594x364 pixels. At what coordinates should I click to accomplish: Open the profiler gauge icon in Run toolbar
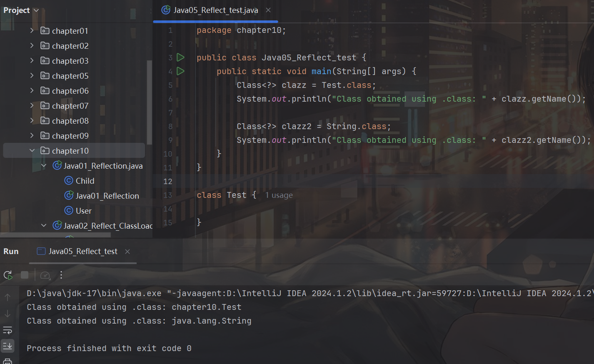[45, 275]
